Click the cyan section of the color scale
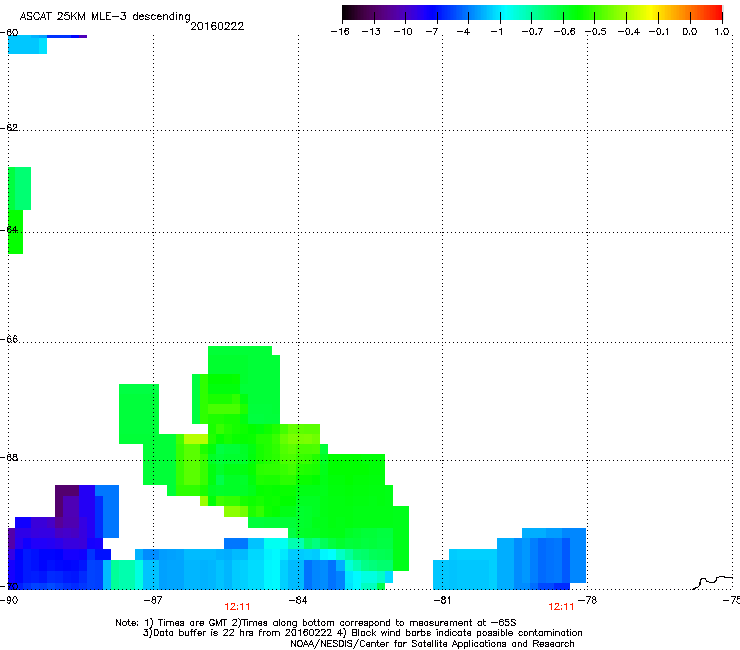Image resolution: width=740 pixels, height=650 pixels. (507, 13)
